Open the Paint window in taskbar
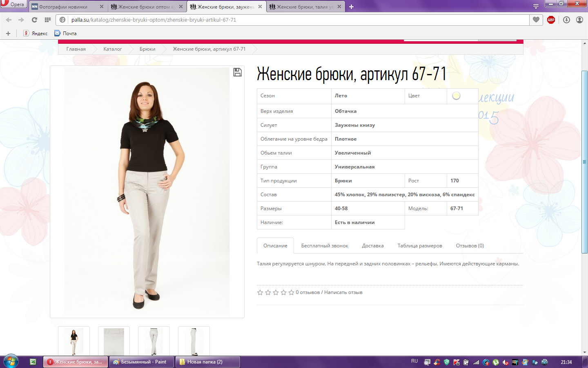Screen dimensions: 588x368 click(x=142, y=362)
